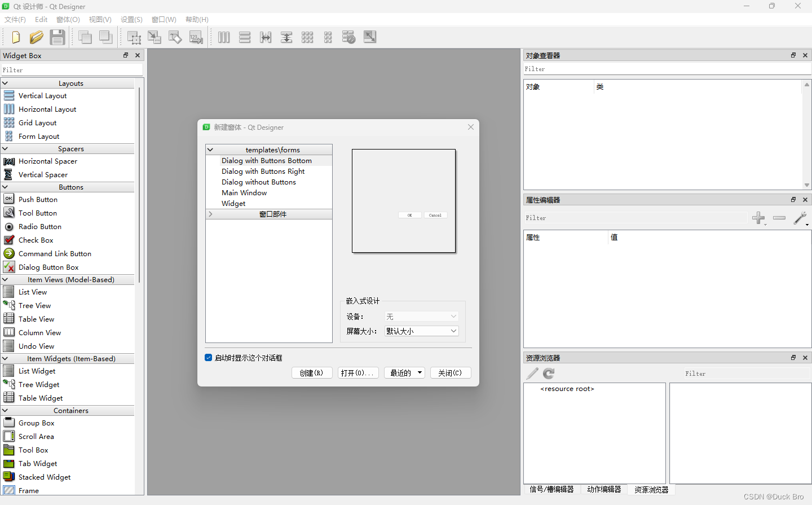Apply Lay Out in Form Layout icon
The height and width of the screenshot is (505, 812).
(x=328, y=37)
